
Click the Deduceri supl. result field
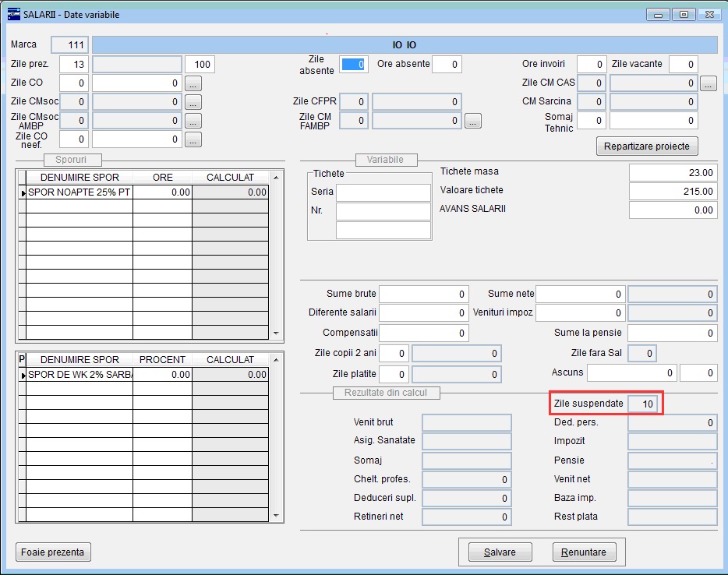tap(467, 499)
